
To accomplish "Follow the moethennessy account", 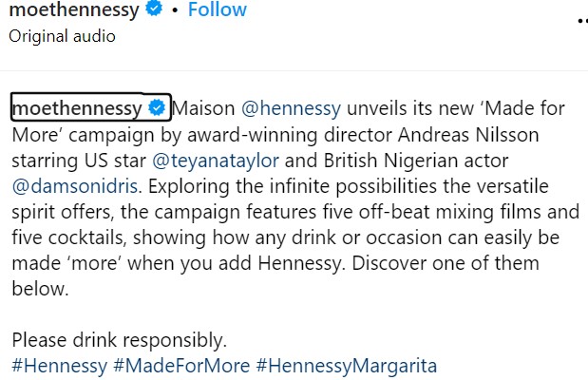I will pos(217,10).
